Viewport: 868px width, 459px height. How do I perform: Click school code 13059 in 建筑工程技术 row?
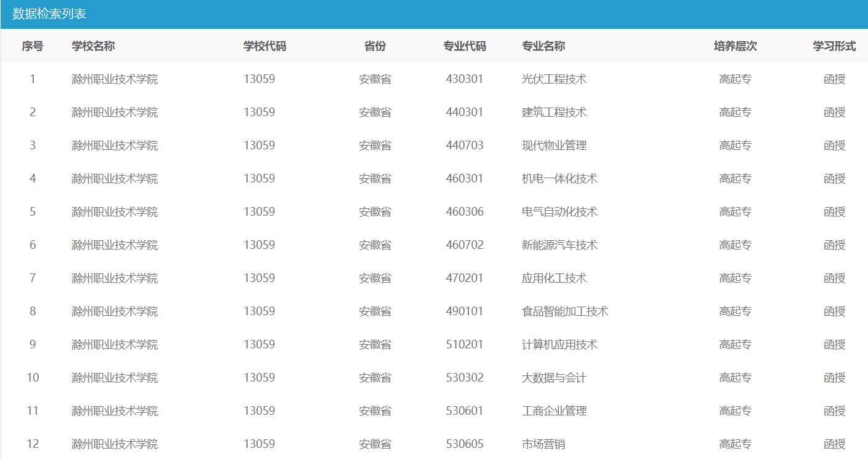(x=259, y=112)
